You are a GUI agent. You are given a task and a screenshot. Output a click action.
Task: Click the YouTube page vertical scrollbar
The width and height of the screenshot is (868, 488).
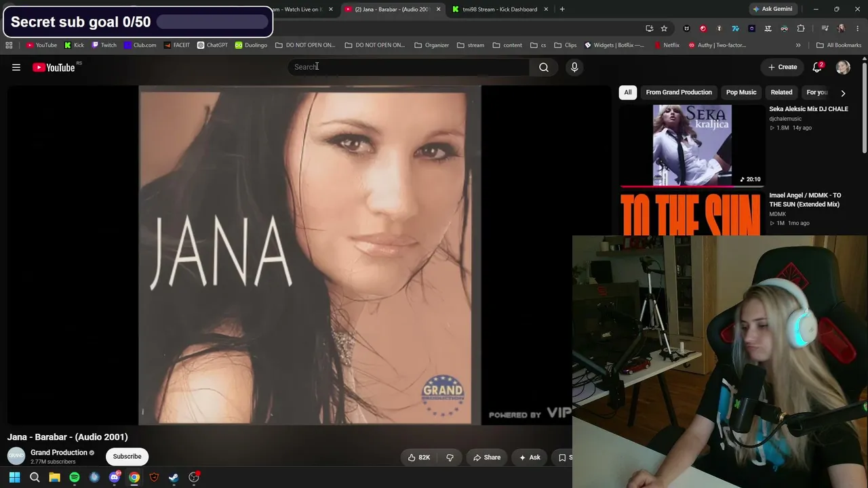click(x=864, y=107)
